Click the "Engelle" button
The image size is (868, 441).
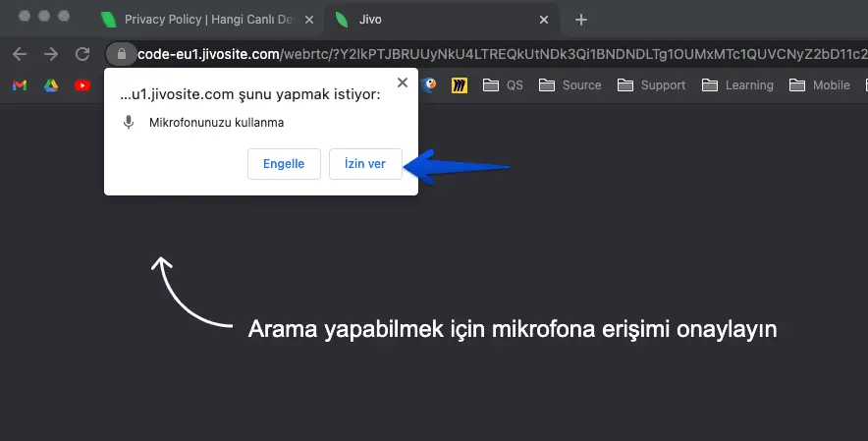[284, 164]
